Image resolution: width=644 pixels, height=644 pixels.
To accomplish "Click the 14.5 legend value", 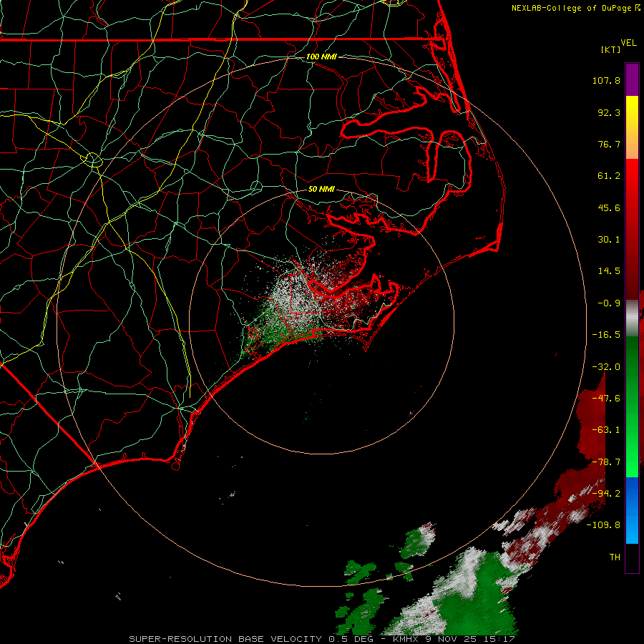I will pos(609,271).
